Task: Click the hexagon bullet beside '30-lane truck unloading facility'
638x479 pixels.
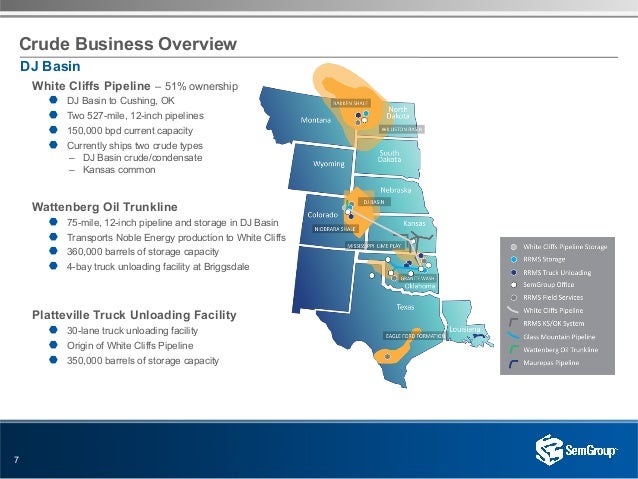Action: point(53,330)
